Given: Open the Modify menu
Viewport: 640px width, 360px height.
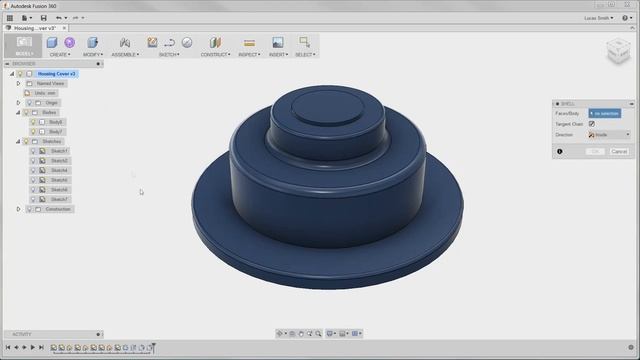Looking at the screenshot, I should [93, 54].
